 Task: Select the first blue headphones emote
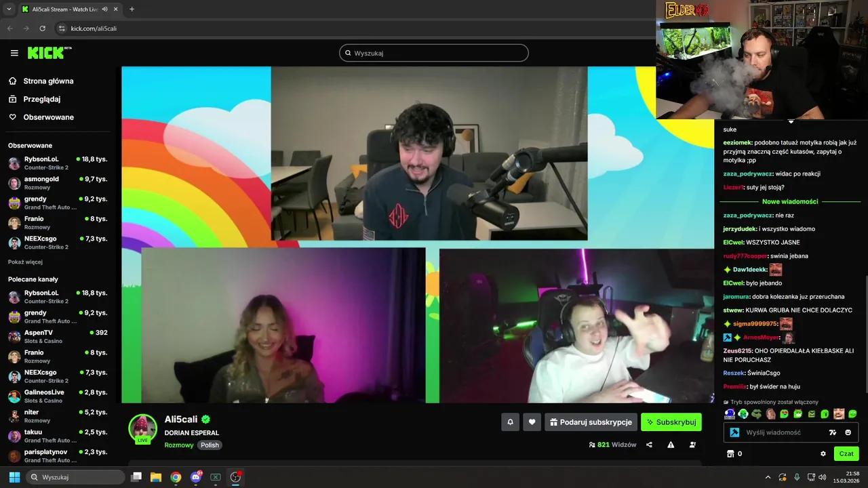coord(730,413)
